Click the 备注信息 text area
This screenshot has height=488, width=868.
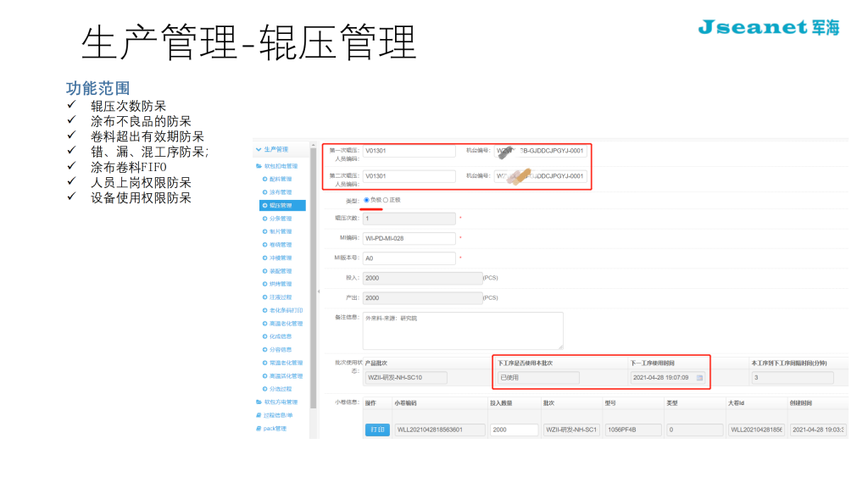pyautogui.click(x=462, y=330)
